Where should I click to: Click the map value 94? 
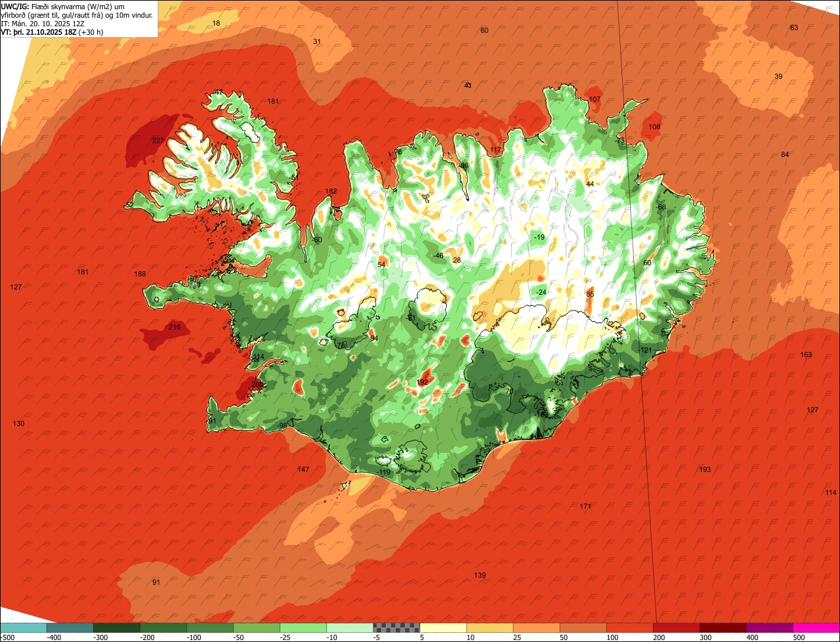[x=374, y=338]
